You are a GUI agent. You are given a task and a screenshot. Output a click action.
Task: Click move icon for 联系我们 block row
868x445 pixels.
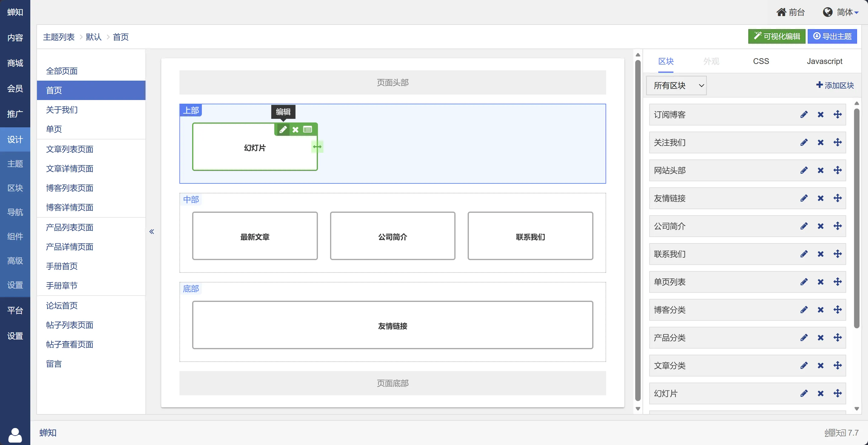pos(838,254)
